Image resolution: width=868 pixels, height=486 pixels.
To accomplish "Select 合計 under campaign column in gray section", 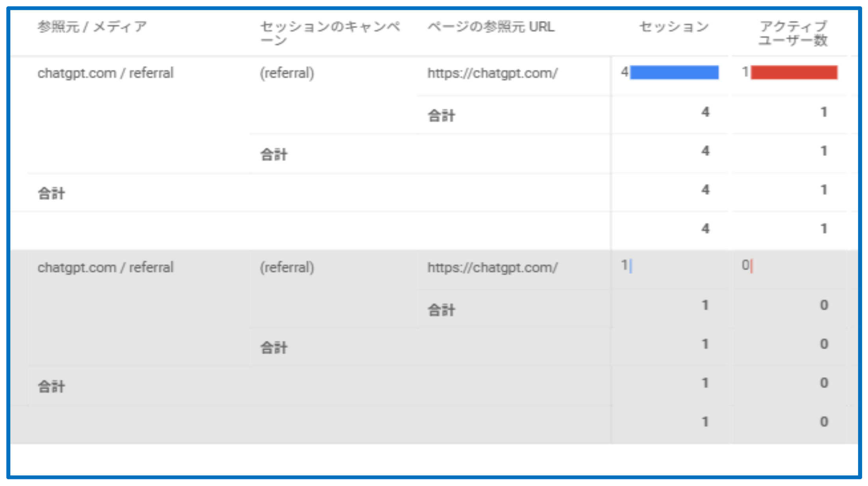I will pyautogui.click(x=274, y=348).
